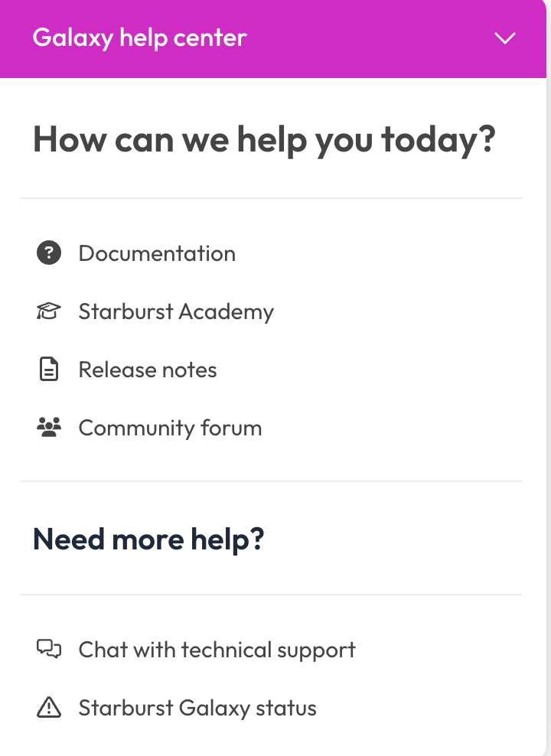Open Starburst Academy
551x756 pixels.
tap(176, 312)
